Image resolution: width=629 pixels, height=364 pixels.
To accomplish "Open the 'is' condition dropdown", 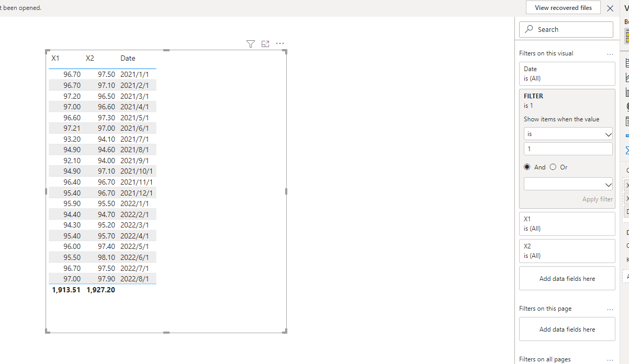I will pos(568,134).
